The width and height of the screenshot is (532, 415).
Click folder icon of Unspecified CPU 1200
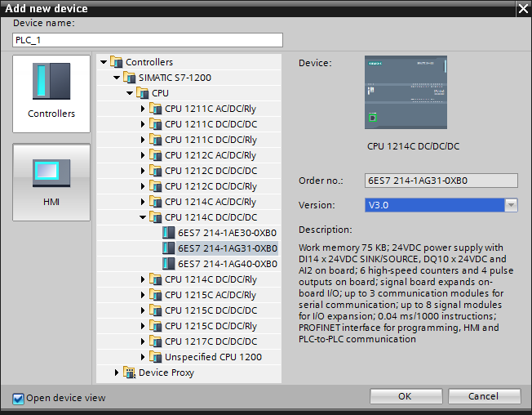pyautogui.click(x=155, y=356)
